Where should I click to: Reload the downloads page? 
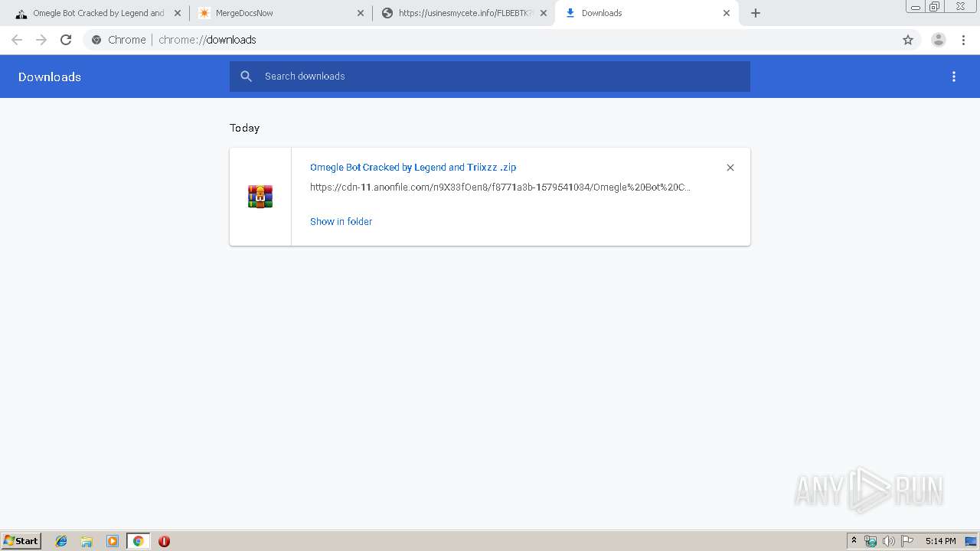(66, 40)
